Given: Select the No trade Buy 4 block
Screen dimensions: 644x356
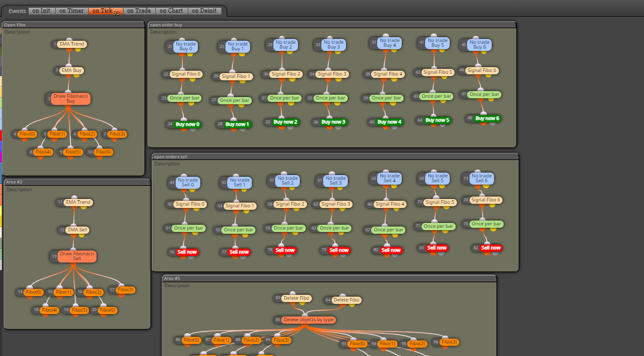Looking at the screenshot, I should coord(390,43).
